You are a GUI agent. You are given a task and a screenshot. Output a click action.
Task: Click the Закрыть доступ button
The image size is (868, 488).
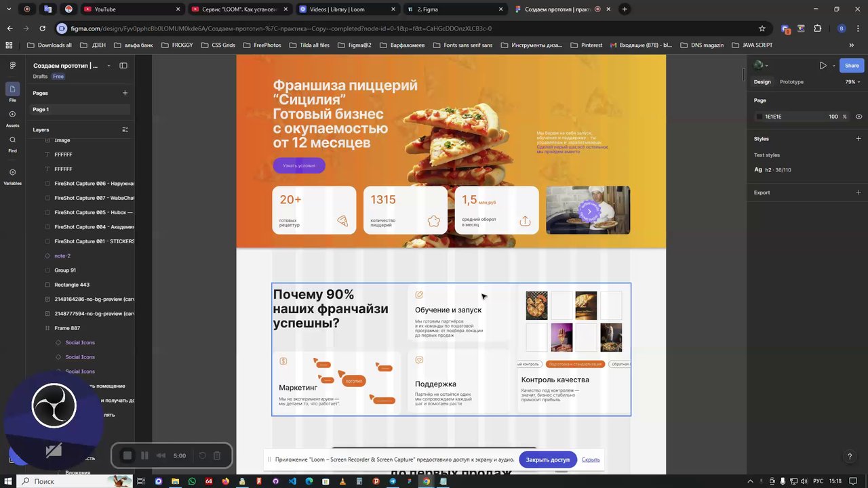click(x=547, y=460)
